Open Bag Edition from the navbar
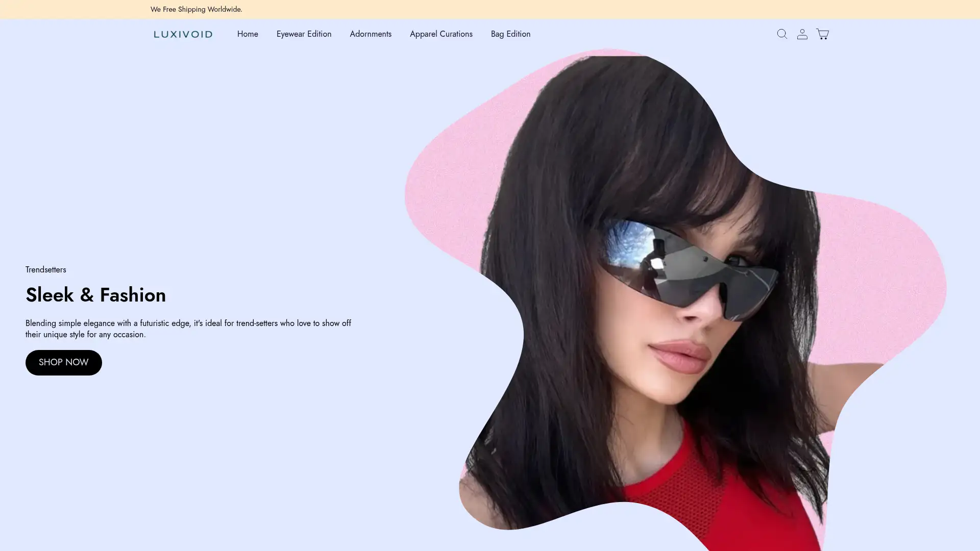This screenshot has width=980, height=551. tap(510, 34)
